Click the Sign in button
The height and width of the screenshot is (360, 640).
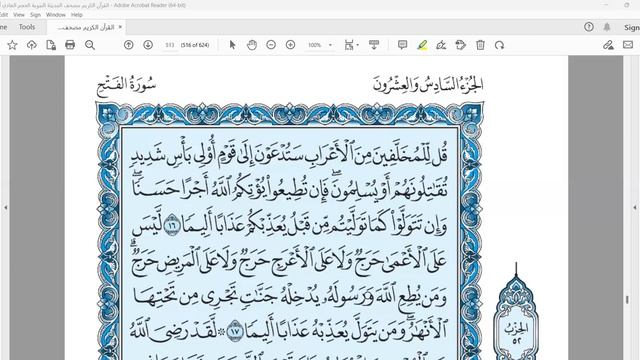[x=632, y=27]
